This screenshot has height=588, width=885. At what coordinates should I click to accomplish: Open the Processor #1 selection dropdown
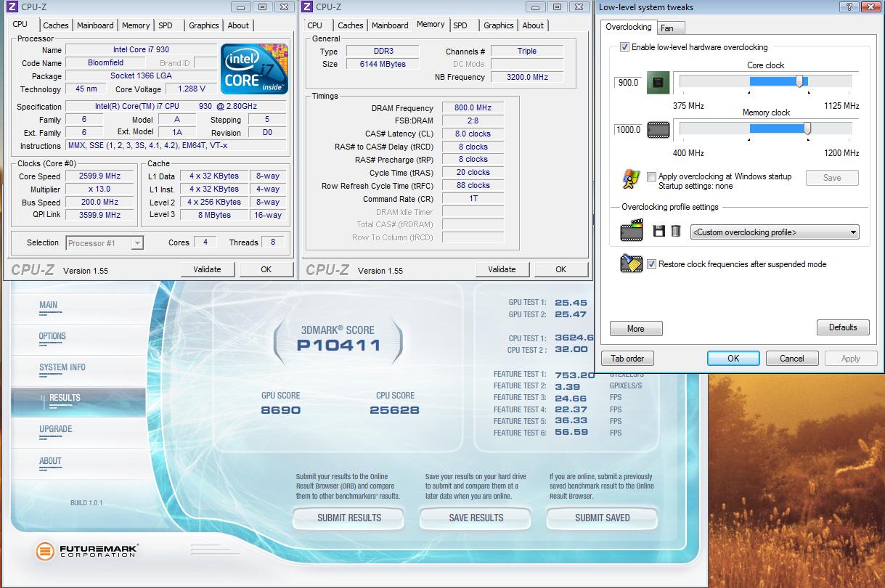pyautogui.click(x=105, y=243)
